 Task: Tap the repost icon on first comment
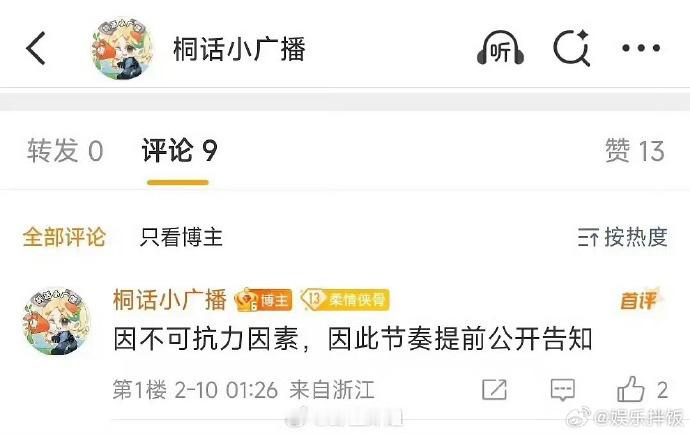494,389
